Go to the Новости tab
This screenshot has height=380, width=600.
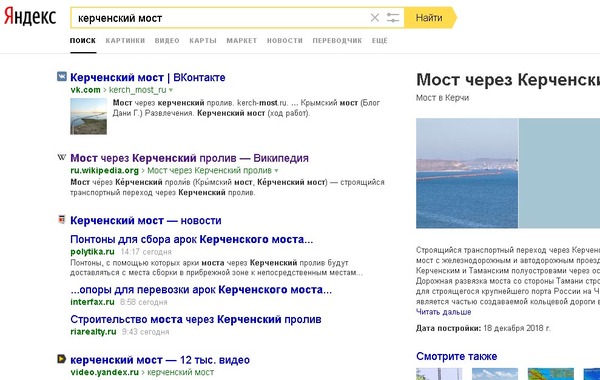click(285, 41)
